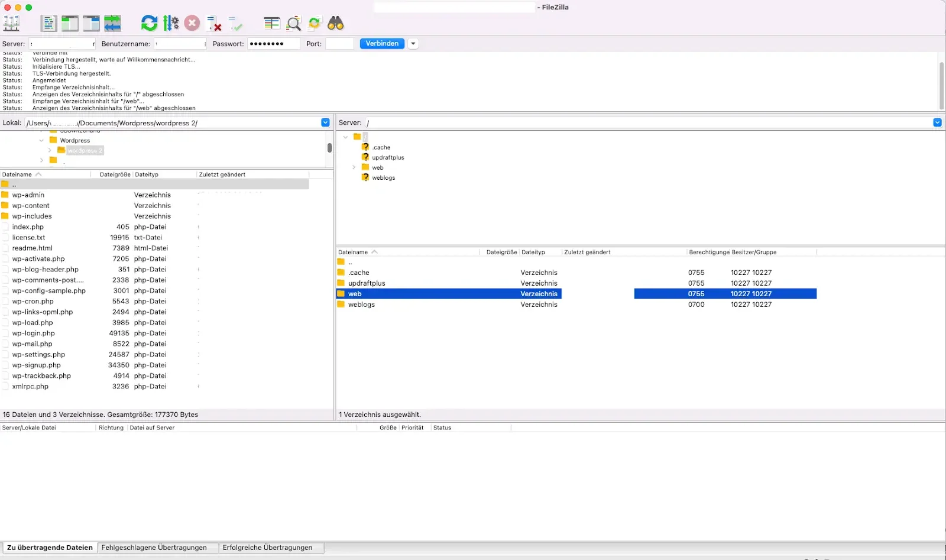Collapse the Wordpress folder in local tree
This screenshot has width=946, height=560.
pos(41,141)
